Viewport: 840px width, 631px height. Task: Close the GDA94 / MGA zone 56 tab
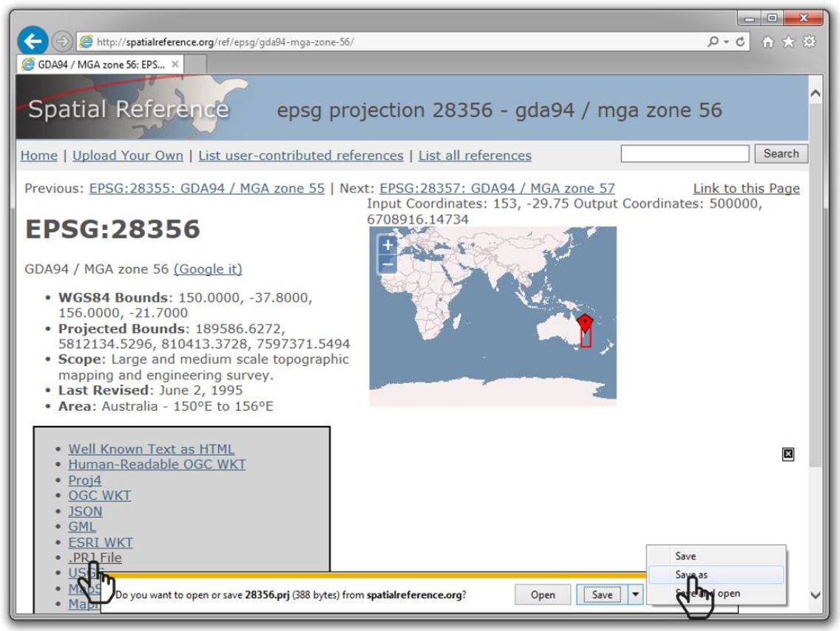tap(175, 64)
